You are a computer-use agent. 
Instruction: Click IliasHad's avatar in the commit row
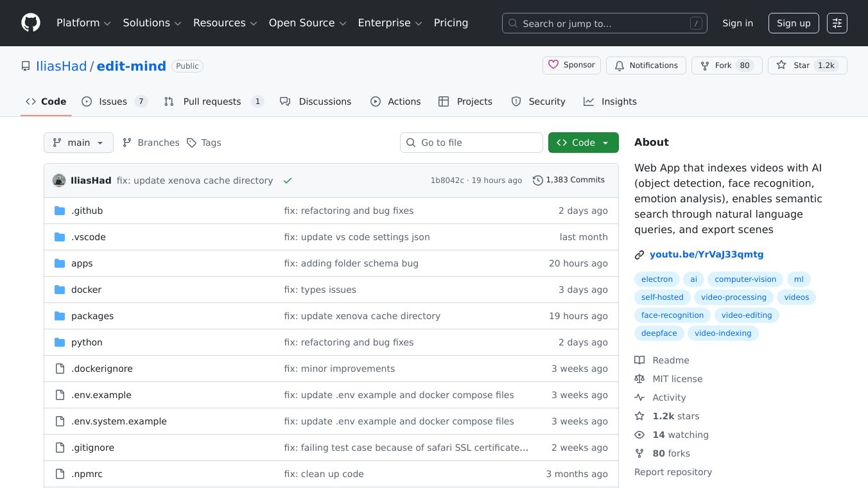pyautogui.click(x=59, y=180)
